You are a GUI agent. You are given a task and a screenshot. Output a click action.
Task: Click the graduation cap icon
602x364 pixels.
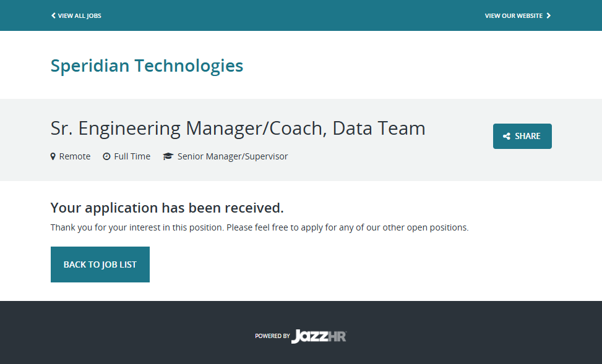168,156
